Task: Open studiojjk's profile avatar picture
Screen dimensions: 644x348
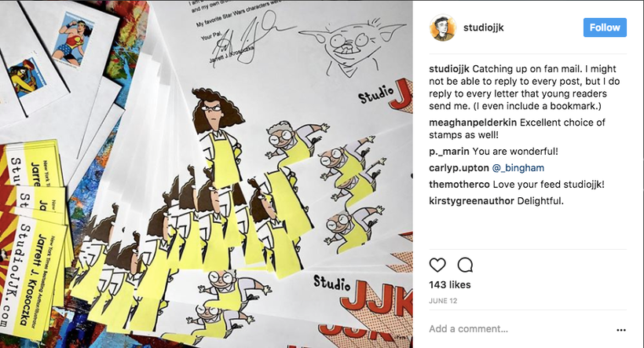Action: [443, 27]
